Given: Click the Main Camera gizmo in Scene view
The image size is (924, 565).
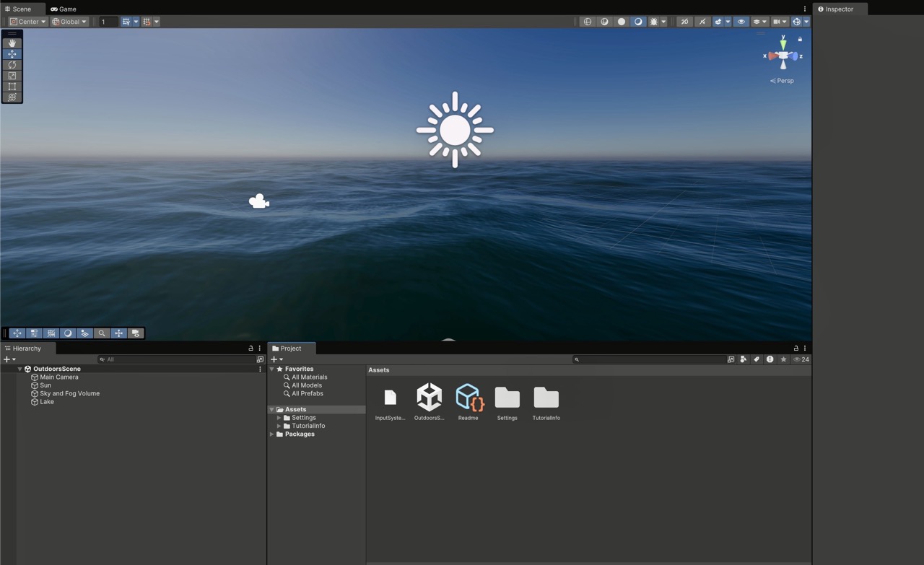Looking at the screenshot, I should pyautogui.click(x=258, y=202).
